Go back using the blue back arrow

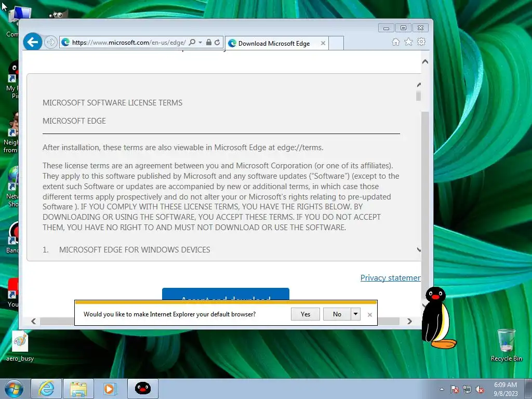33,42
